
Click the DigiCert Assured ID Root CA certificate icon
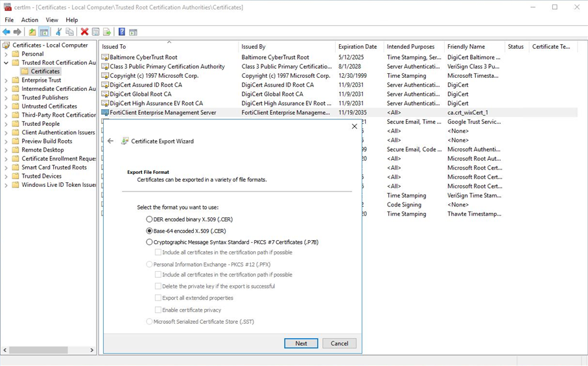(105, 85)
